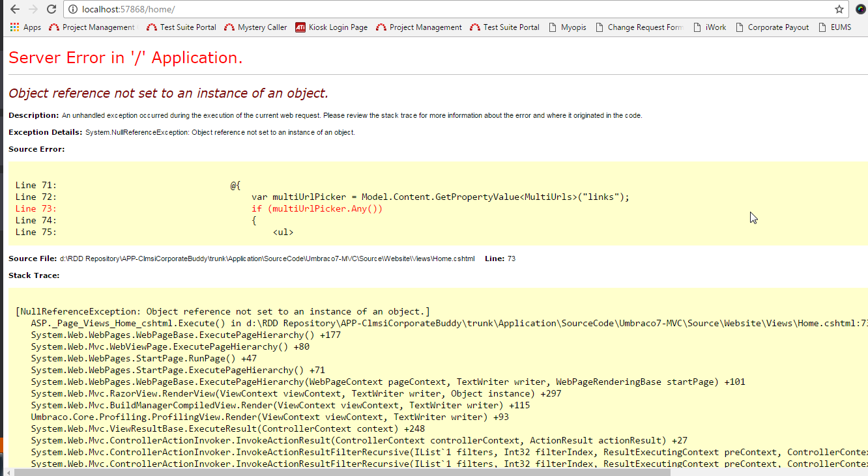Open the Mystery Caller bookmark
This screenshot has height=476, width=868.
[255, 27]
